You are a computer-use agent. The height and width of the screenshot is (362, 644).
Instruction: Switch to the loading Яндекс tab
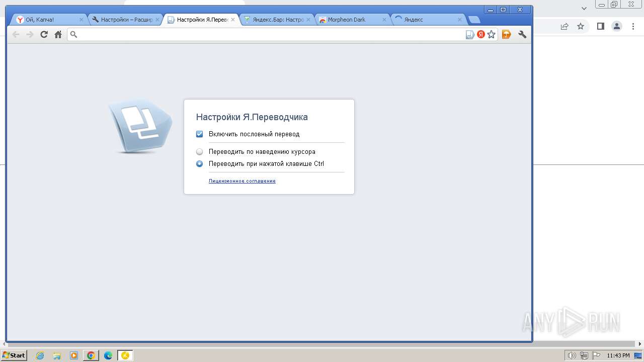pyautogui.click(x=428, y=20)
